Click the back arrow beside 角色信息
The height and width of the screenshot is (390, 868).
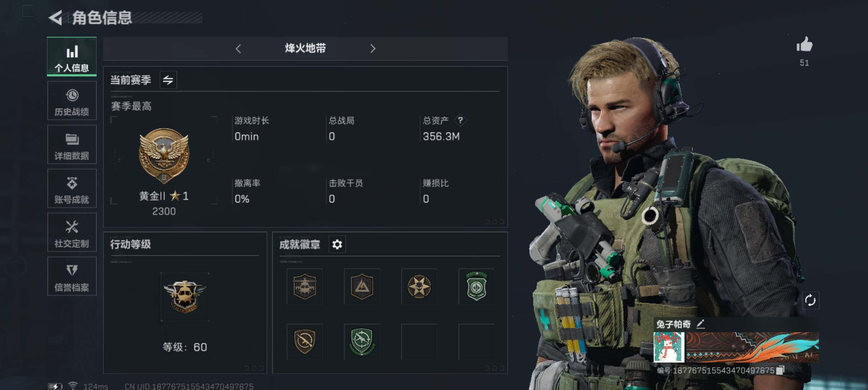pyautogui.click(x=56, y=17)
